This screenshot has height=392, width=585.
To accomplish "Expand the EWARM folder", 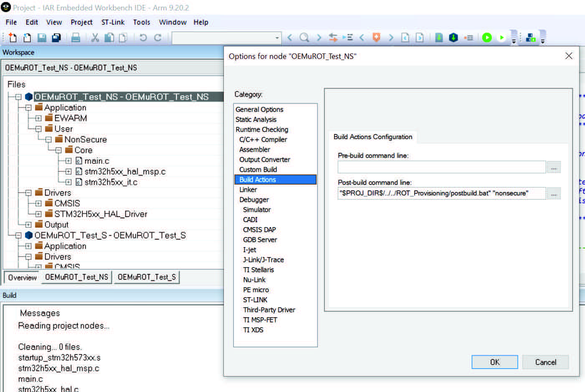I will 38,118.
